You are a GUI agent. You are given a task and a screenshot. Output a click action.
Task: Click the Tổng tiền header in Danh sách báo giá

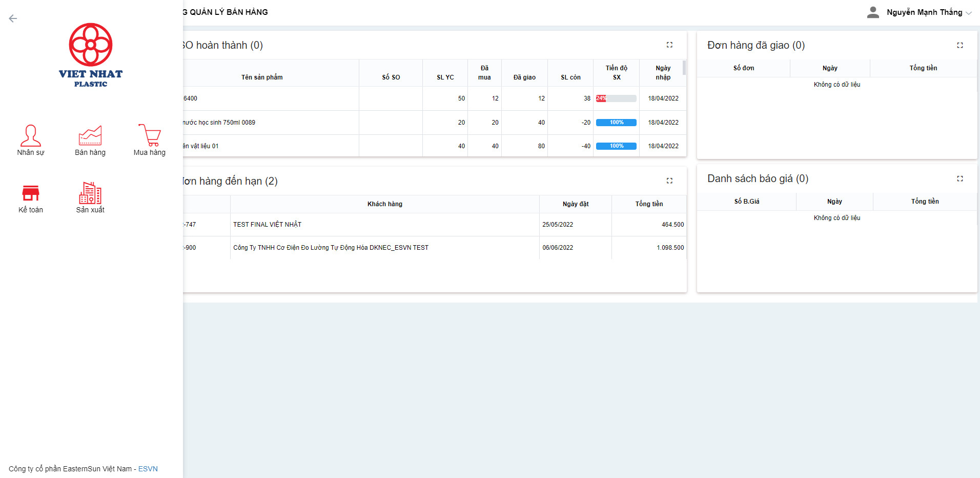(x=925, y=202)
